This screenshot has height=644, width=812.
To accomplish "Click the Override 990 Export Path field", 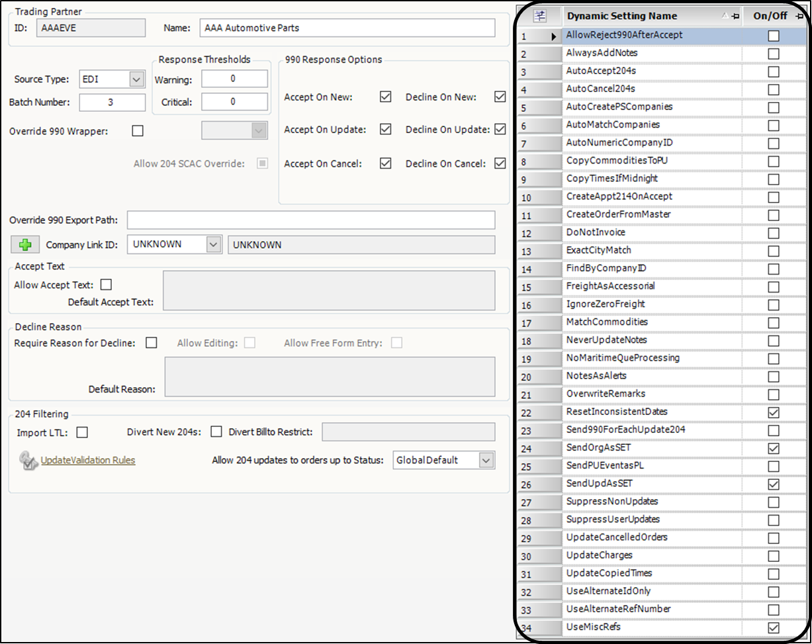I will (x=310, y=220).
